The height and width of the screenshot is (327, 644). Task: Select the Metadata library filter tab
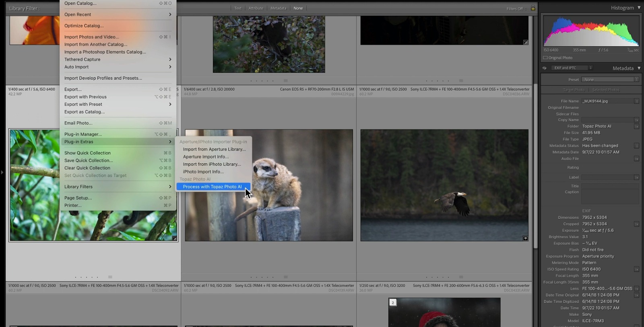pos(278,8)
